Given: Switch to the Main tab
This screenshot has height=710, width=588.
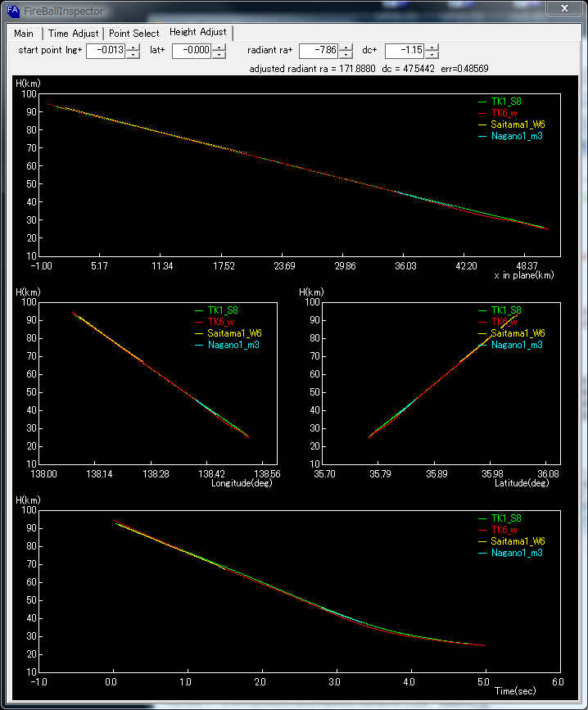Looking at the screenshot, I should [x=24, y=34].
